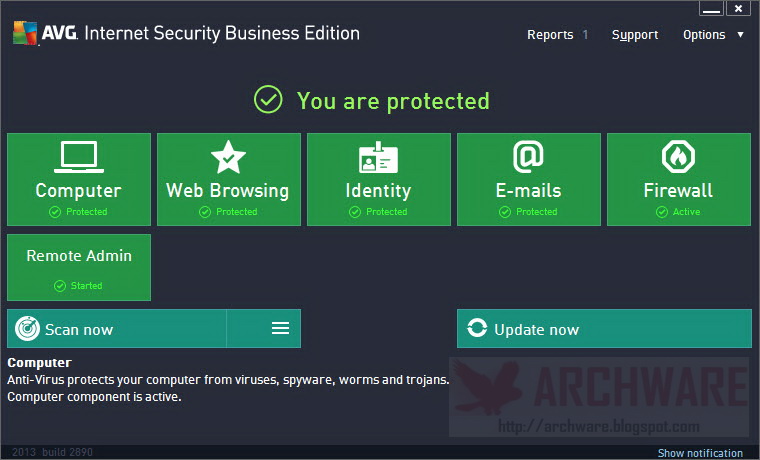Viewport: 760px width, 460px height.
Task: Minimize the AVG window
Action: click(711, 8)
